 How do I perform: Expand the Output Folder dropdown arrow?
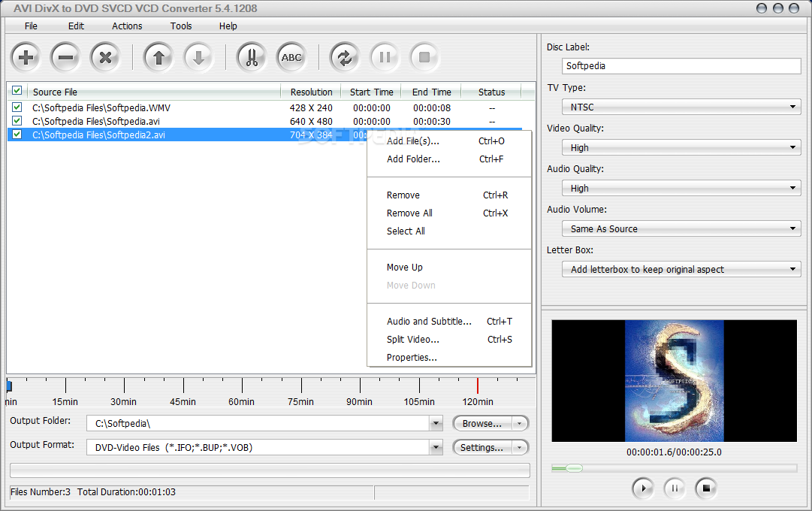[436, 423]
